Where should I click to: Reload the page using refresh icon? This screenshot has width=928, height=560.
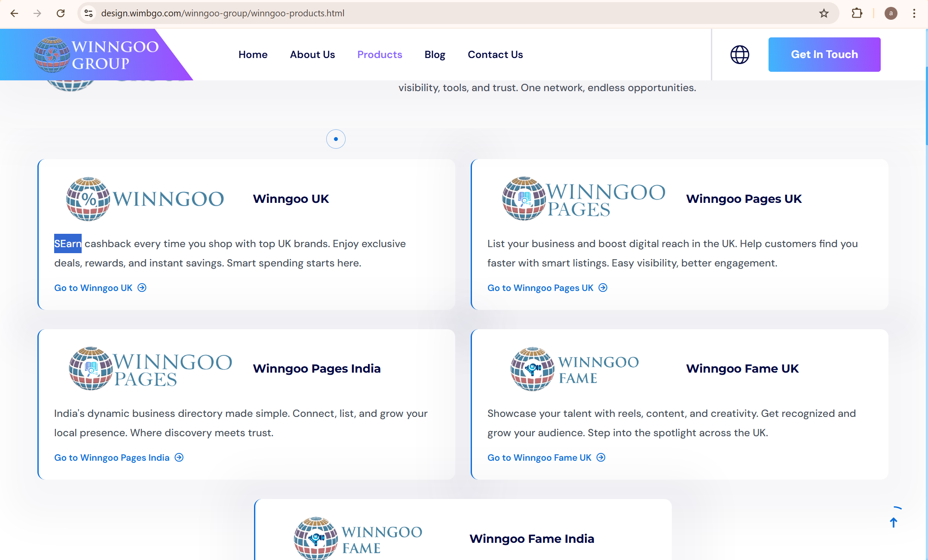(x=61, y=13)
